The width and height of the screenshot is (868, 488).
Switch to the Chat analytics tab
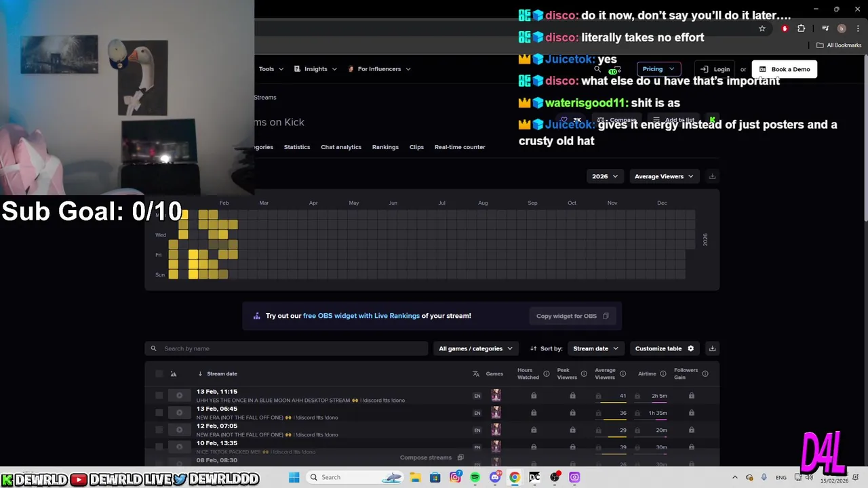pos(341,147)
